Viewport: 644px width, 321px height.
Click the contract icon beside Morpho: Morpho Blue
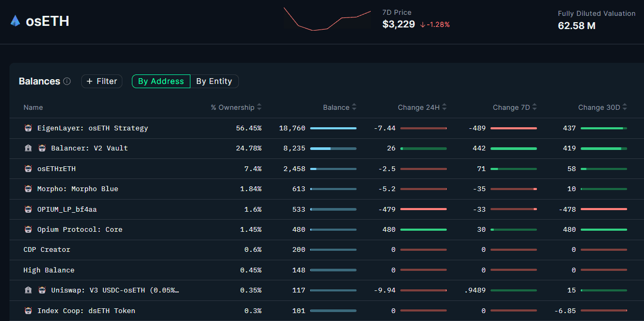(x=28, y=189)
